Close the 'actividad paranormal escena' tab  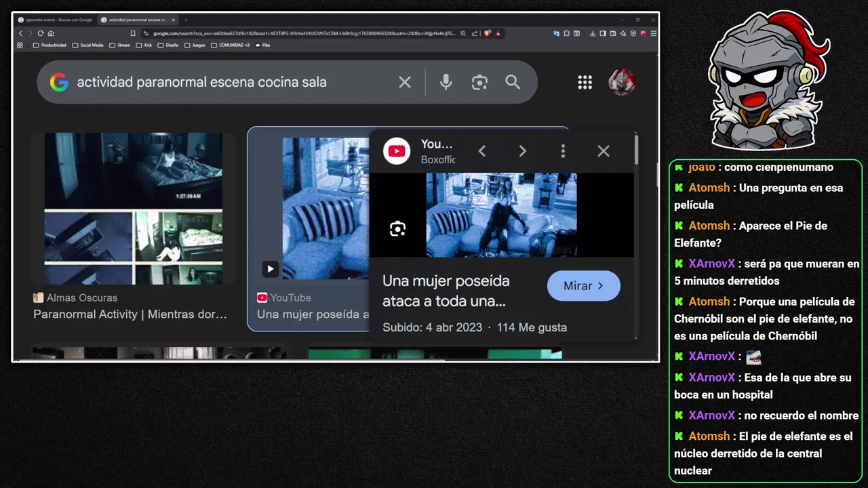pos(174,20)
